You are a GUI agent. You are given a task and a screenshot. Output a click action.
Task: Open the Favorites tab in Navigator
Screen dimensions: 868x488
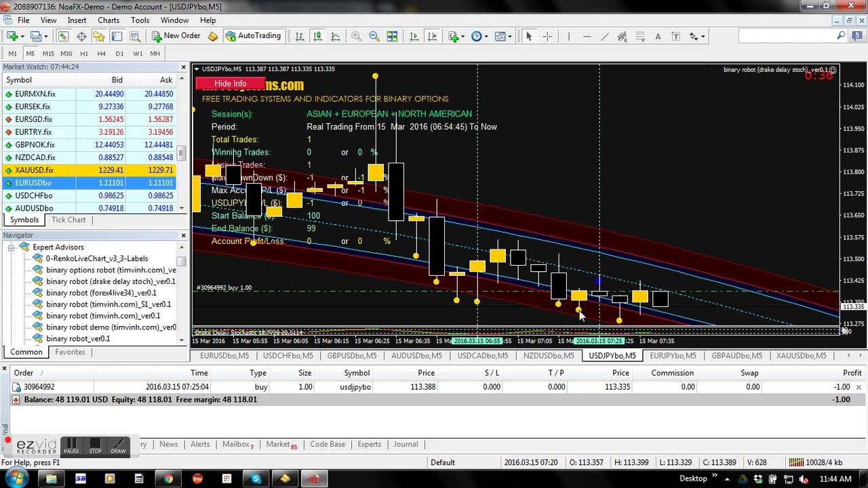pos(70,352)
